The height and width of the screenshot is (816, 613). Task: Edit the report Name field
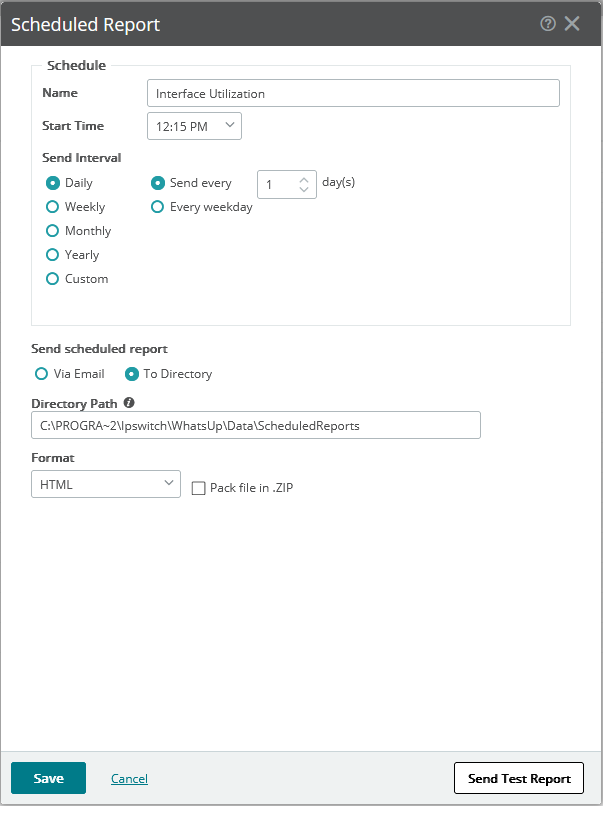353,93
